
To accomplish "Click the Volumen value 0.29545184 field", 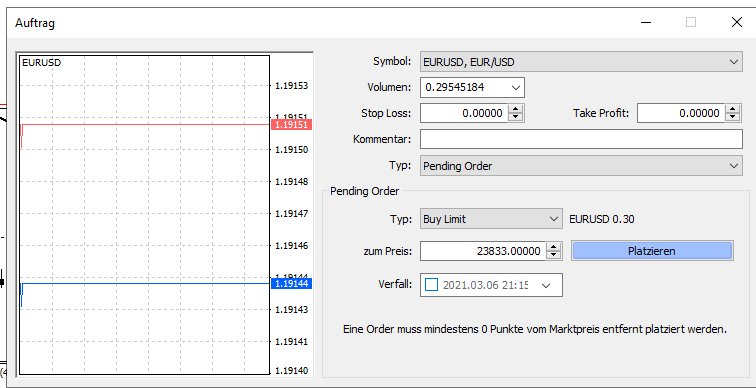I will 464,88.
